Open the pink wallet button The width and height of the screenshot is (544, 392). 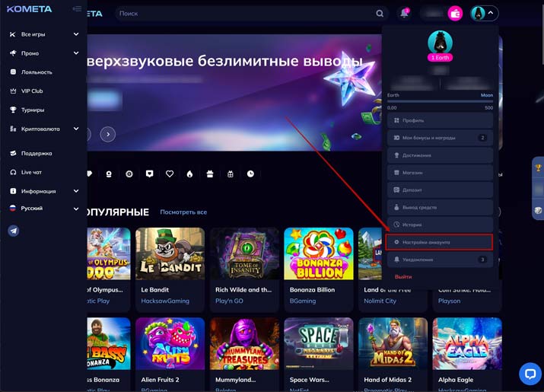pyautogui.click(x=455, y=14)
